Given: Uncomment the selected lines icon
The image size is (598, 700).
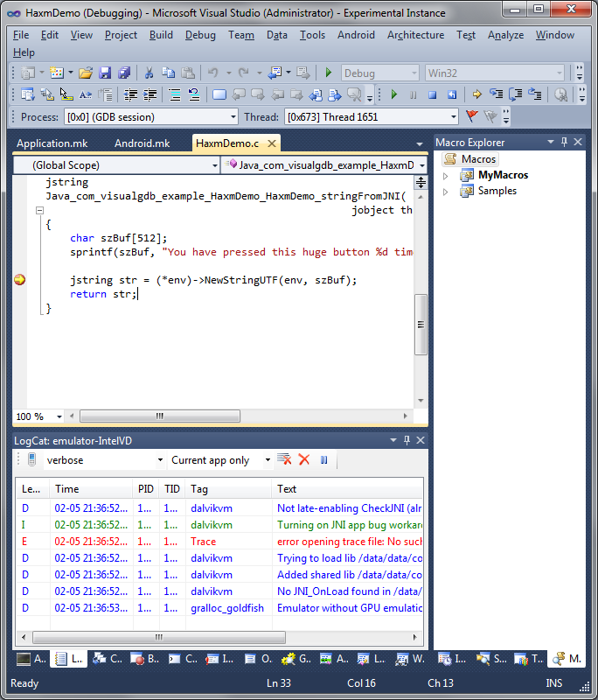Looking at the screenshot, I should (194, 94).
